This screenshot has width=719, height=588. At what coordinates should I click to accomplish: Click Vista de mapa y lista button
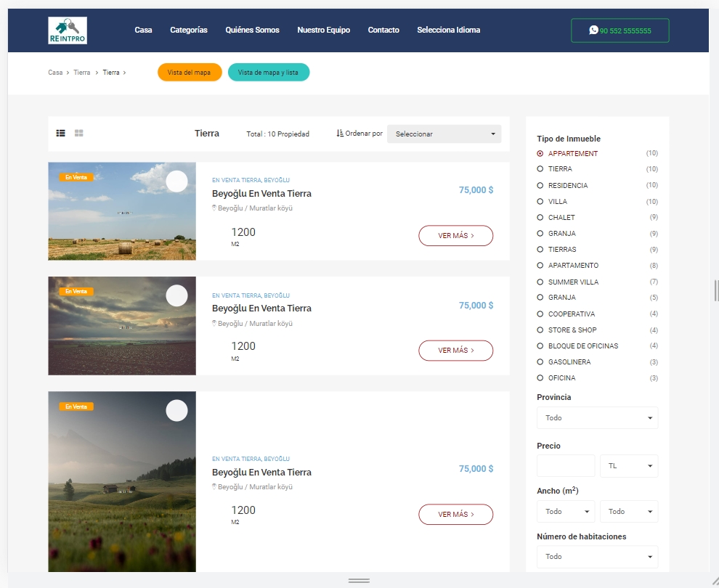coord(269,73)
